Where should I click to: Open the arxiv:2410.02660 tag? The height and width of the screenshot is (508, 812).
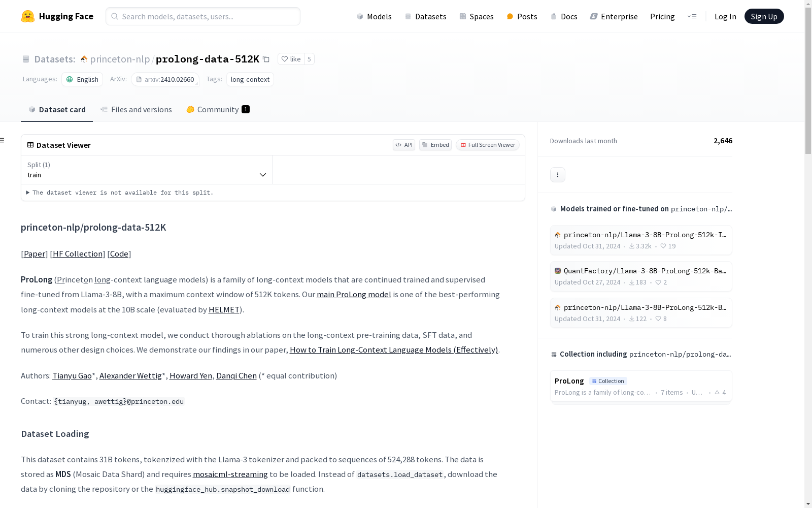pyautogui.click(x=165, y=79)
